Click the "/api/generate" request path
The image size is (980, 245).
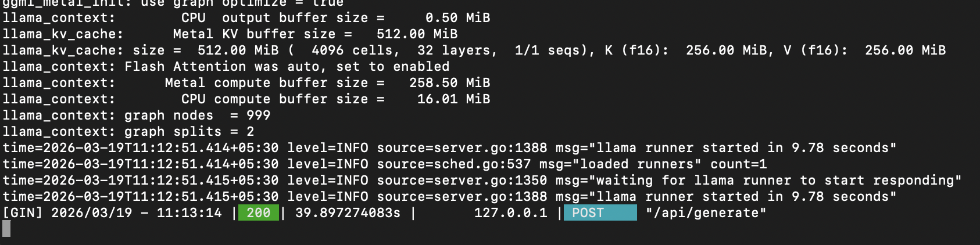[x=706, y=213]
